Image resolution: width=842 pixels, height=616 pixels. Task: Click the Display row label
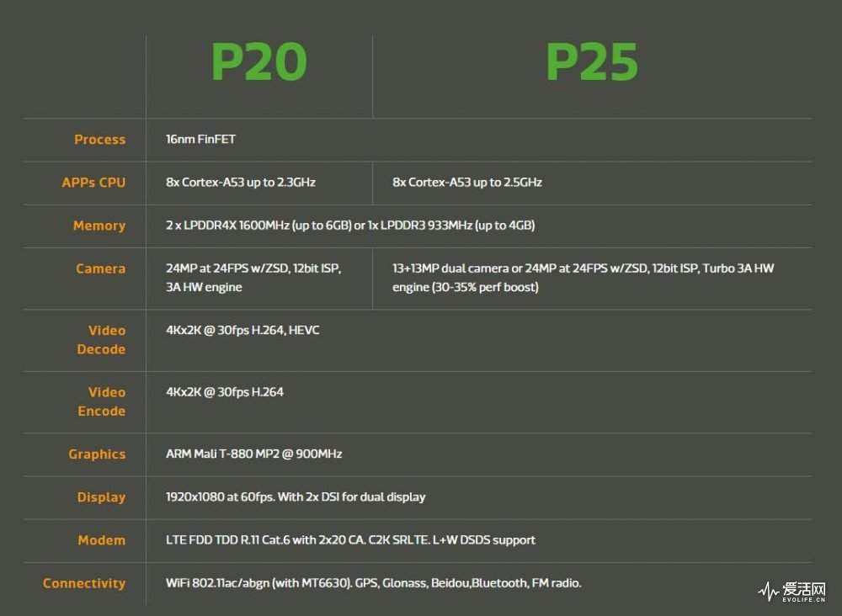[x=101, y=497]
